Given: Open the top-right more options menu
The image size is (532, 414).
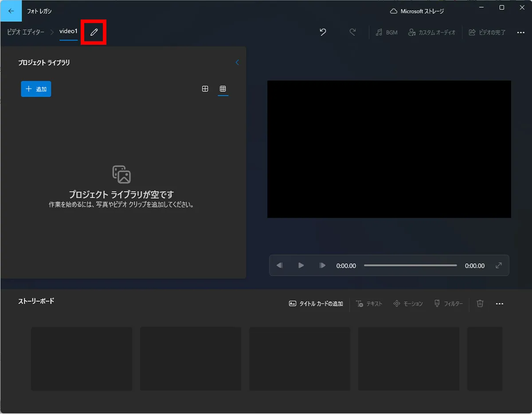Looking at the screenshot, I should coord(521,32).
